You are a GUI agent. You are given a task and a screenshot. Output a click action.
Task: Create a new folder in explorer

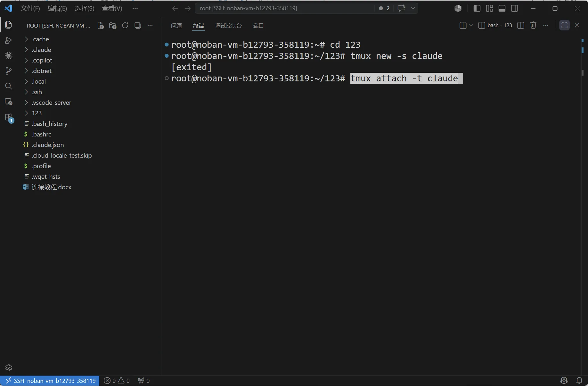[x=113, y=26]
